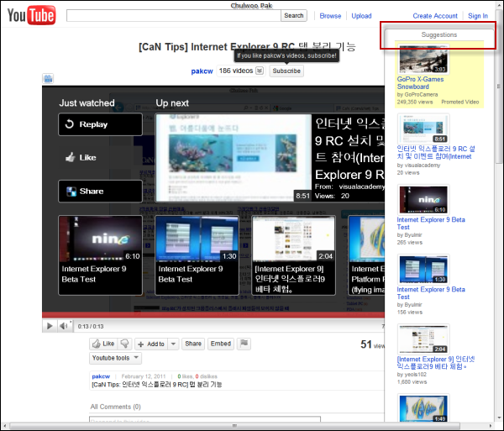Click the 8:51 thumbnail in Suggestions
504x431 pixels.
tap(423, 129)
